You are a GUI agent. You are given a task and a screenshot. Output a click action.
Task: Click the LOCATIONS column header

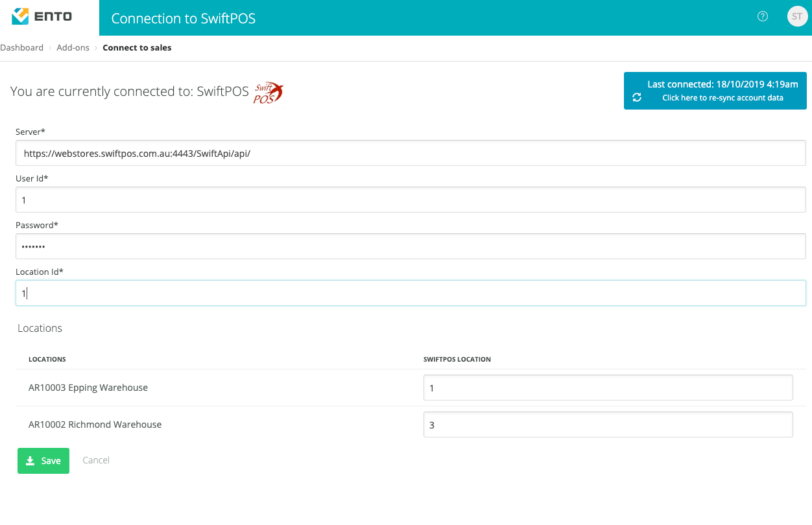click(47, 359)
